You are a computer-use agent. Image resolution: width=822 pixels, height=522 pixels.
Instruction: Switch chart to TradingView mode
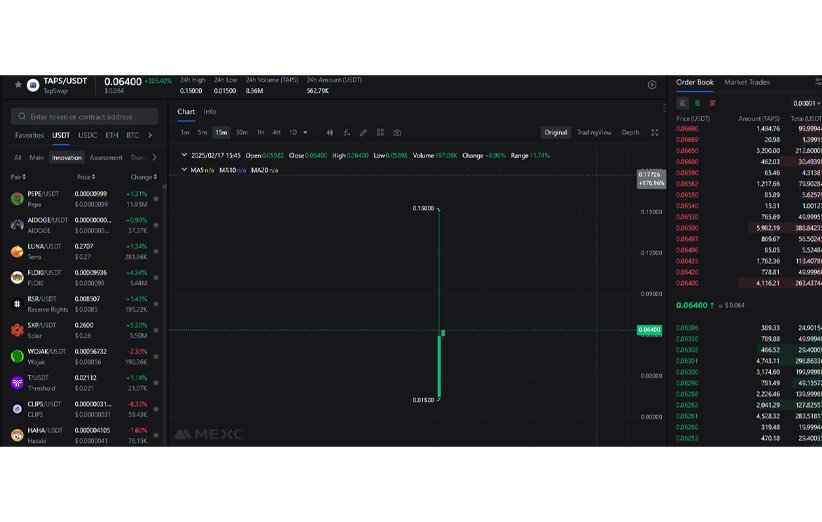594,133
